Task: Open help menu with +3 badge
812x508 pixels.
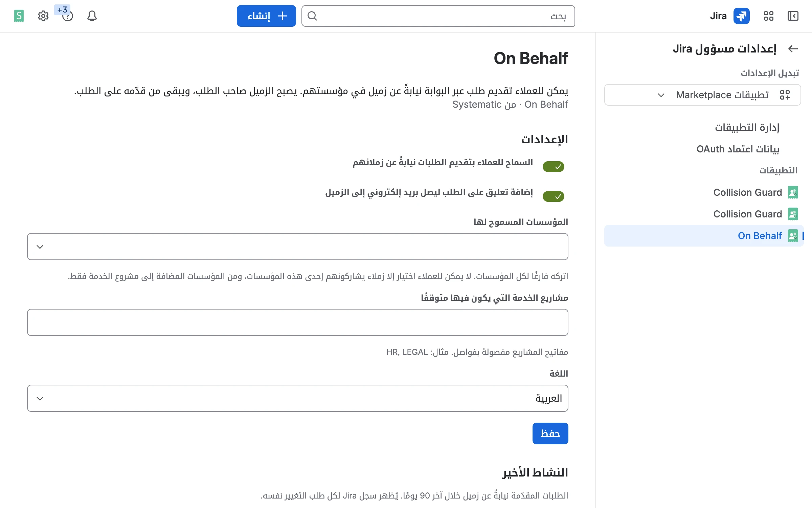Action: pos(67,16)
